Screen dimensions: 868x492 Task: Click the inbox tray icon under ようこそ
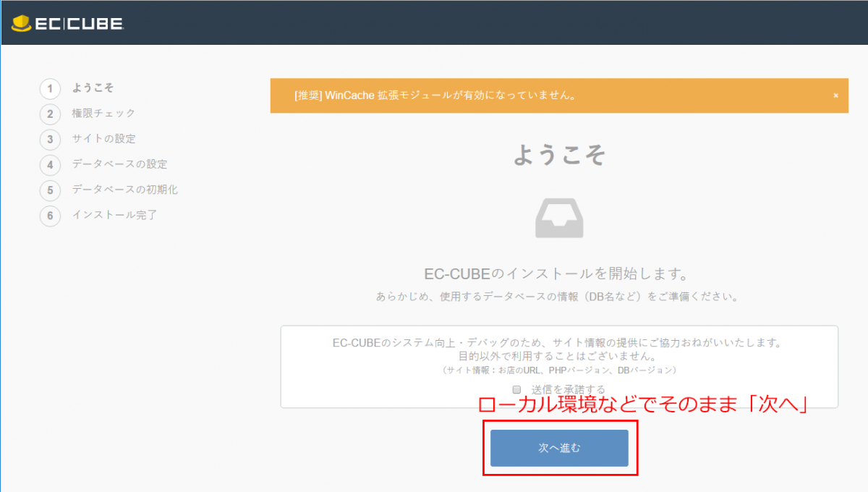(559, 219)
